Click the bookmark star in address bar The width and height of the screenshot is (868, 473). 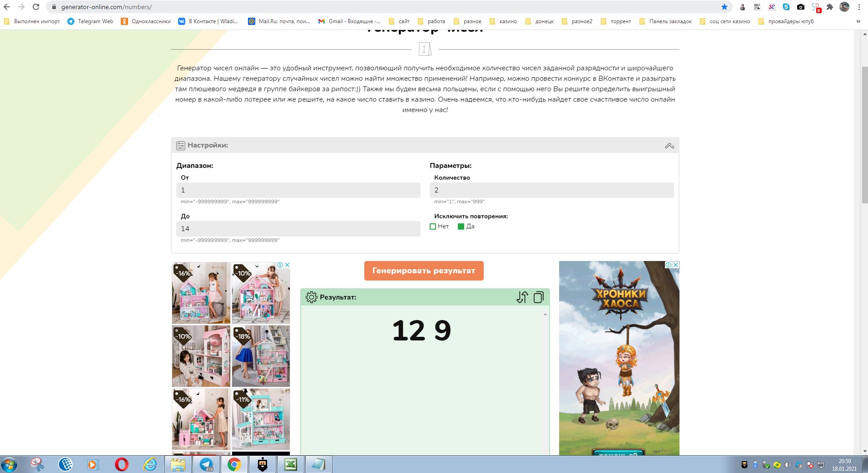pyautogui.click(x=724, y=7)
